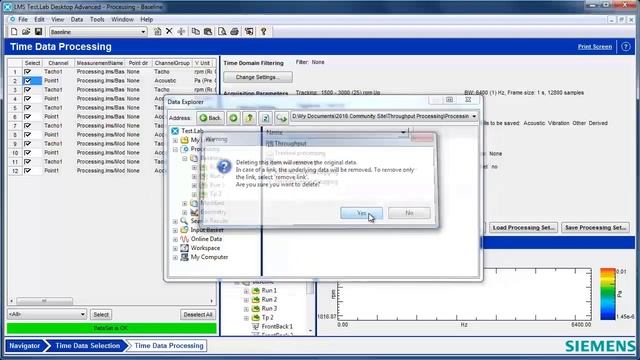Image resolution: width=640 pixels, height=360 pixels.
Task: Click the Input Basket icon in the tree
Action: (x=184, y=230)
